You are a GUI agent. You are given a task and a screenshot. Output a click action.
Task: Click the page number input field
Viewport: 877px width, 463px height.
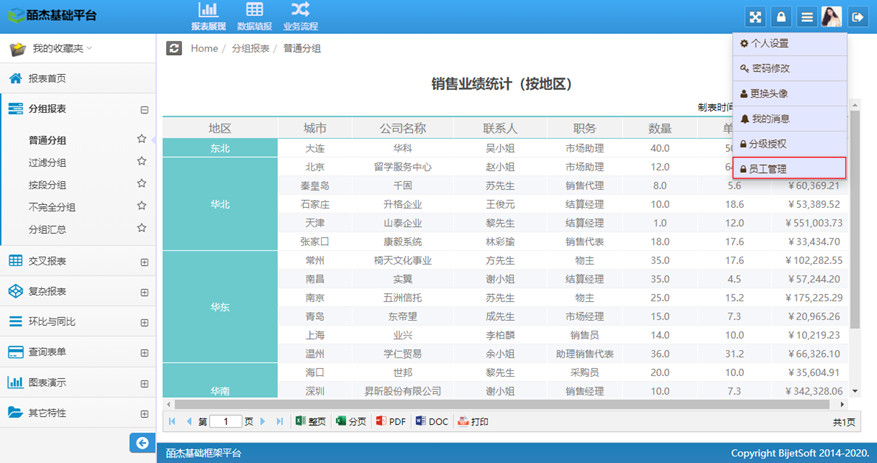(226, 422)
